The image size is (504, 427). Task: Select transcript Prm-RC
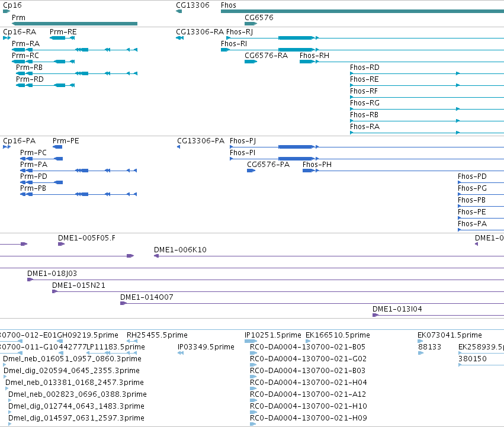[x=43, y=62]
